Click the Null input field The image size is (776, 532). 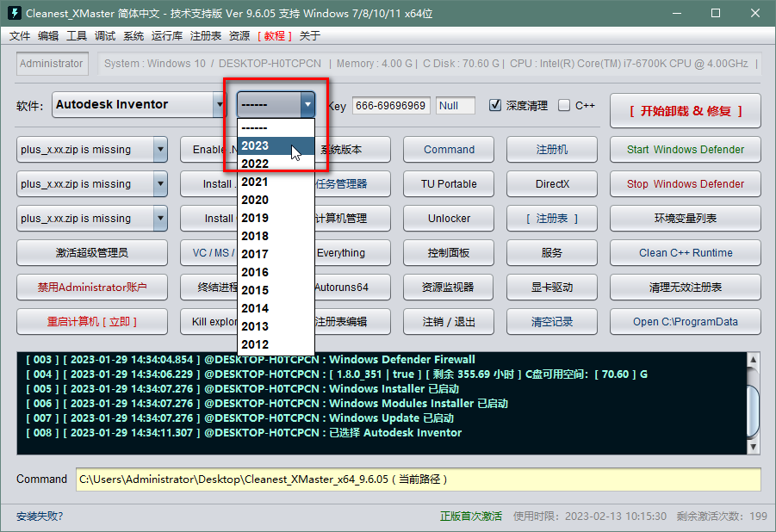click(456, 105)
